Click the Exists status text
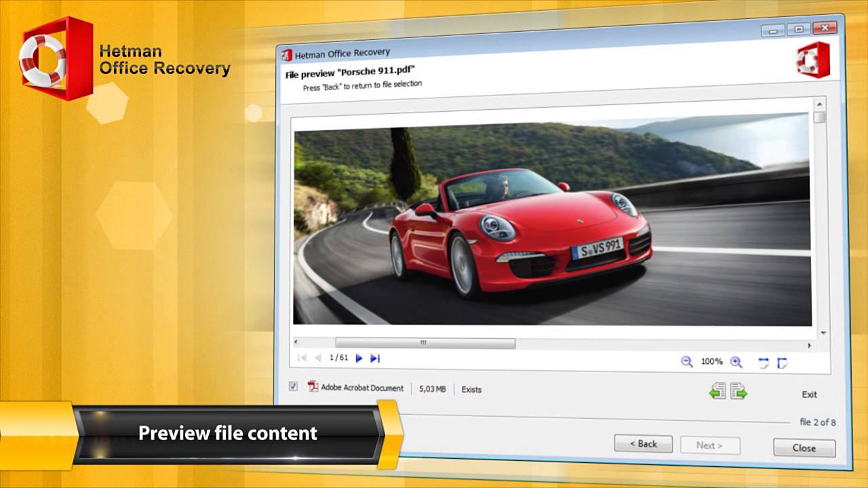The height and width of the screenshot is (488, 868). (471, 390)
